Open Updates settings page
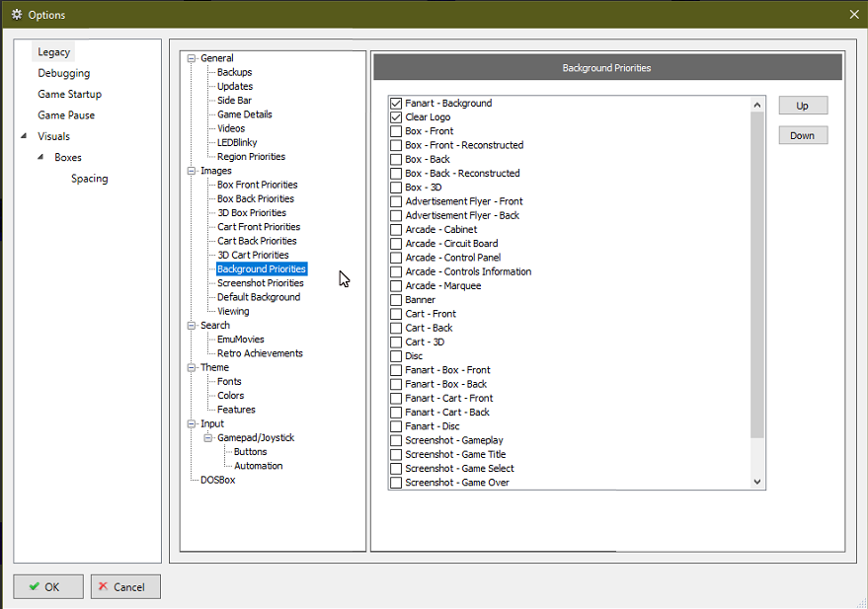 pyautogui.click(x=235, y=86)
